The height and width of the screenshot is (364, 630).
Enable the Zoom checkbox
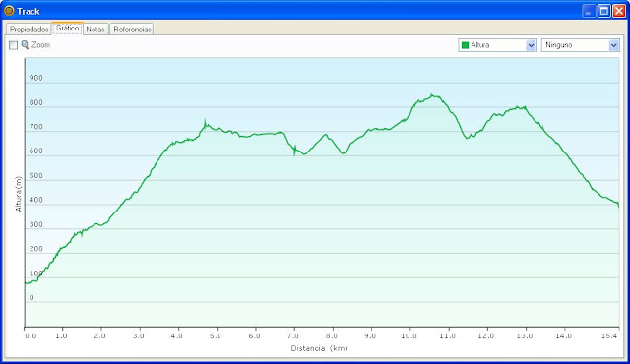click(x=13, y=45)
